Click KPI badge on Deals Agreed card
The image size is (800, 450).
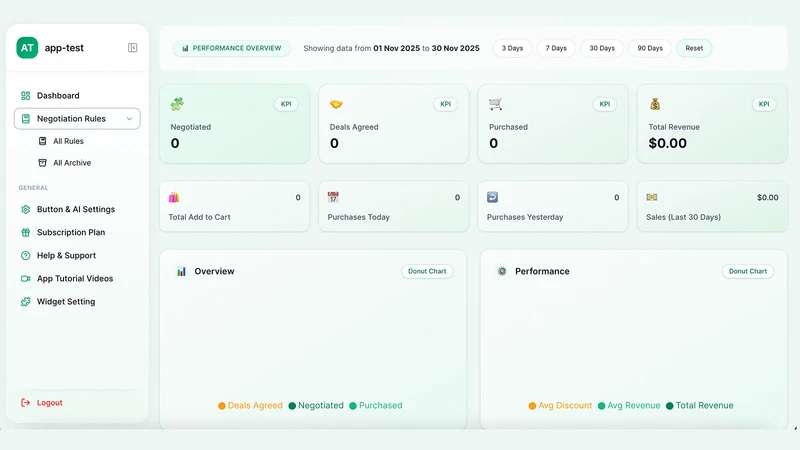pyautogui.click(x=445, y=104)
